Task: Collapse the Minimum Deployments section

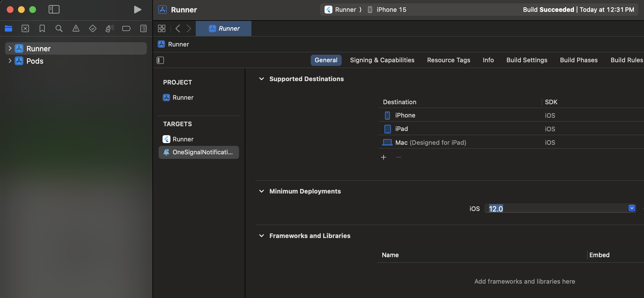Action: (x=262, y=191)
